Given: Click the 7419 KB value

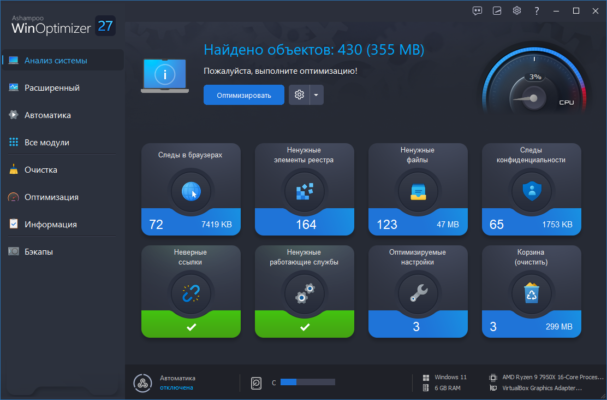Looking at the screenshot, I should pos(216,225).
